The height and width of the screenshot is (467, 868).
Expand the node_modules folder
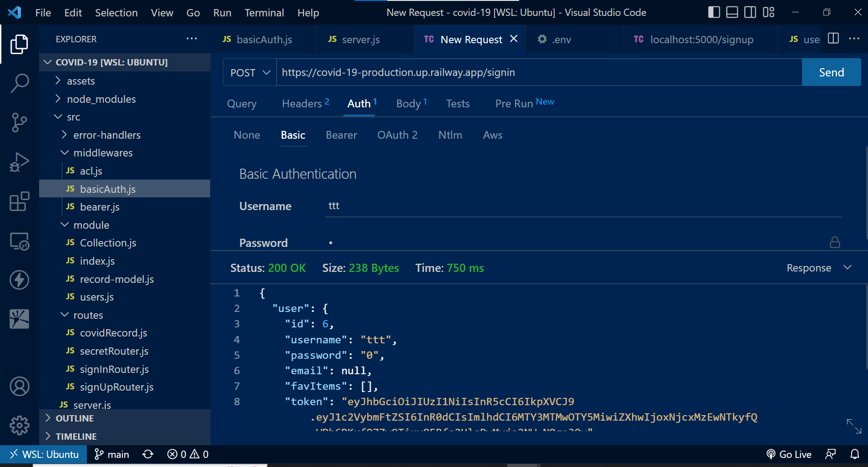pos(125,99)
